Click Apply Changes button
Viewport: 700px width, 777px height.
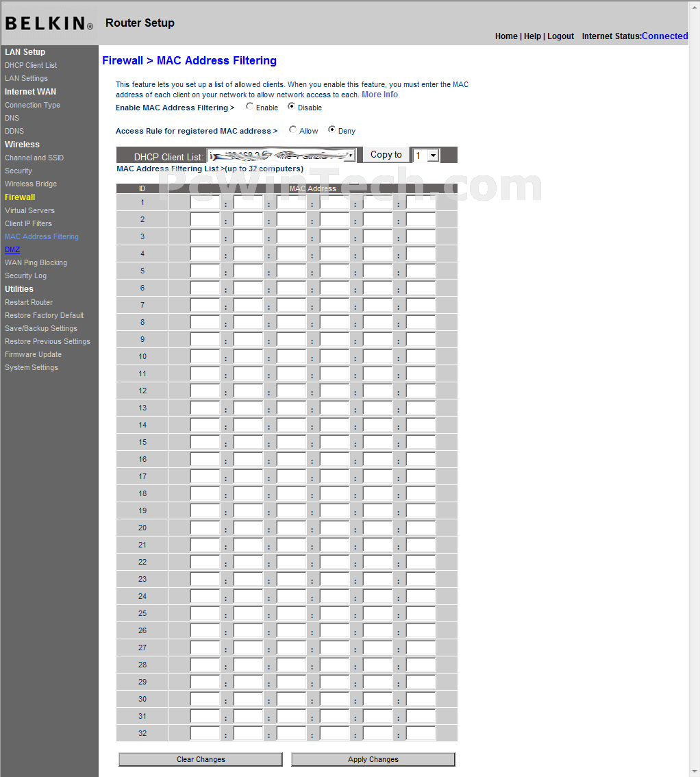coord(373,759)
